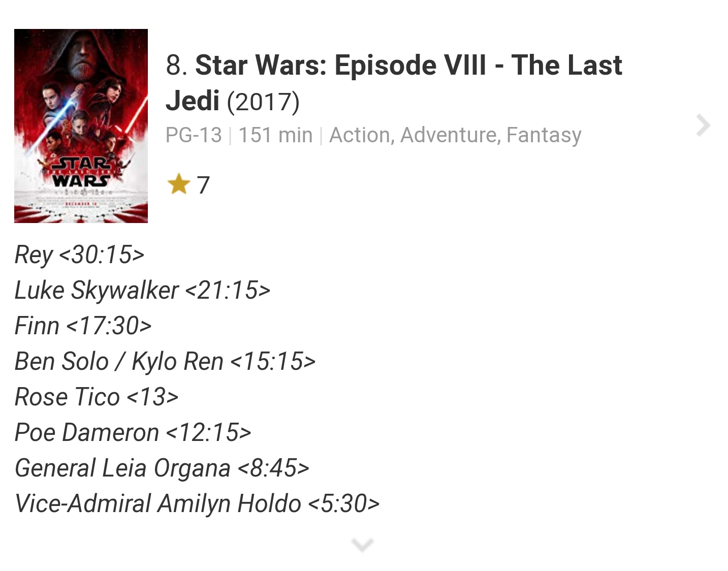This screenshot has width=728, height=571.
Task: Click the word Jedi in title
Action: pos(193,101)
